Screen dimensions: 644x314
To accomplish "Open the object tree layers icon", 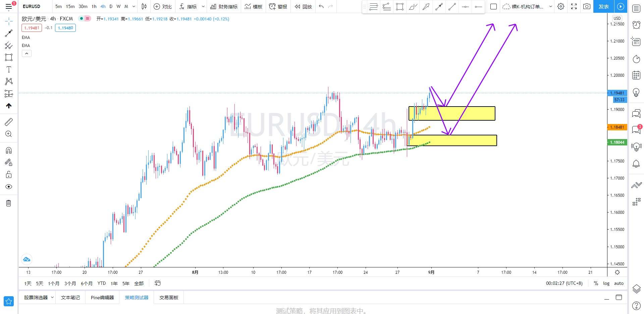I will point(636,289).
